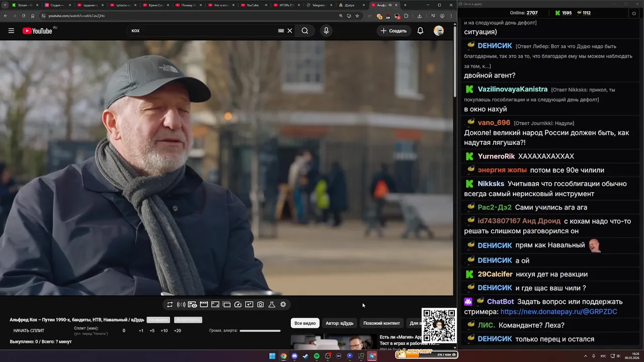The image size is (644, 362).
Task: Click the browser back arrow
Action: point(6,16)
